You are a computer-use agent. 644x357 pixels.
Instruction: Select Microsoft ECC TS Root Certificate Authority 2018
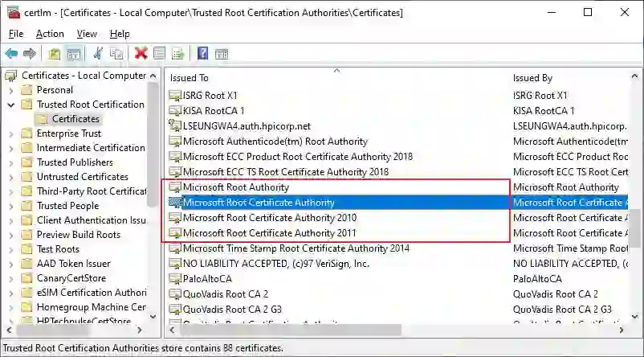[x=286, y=172]
